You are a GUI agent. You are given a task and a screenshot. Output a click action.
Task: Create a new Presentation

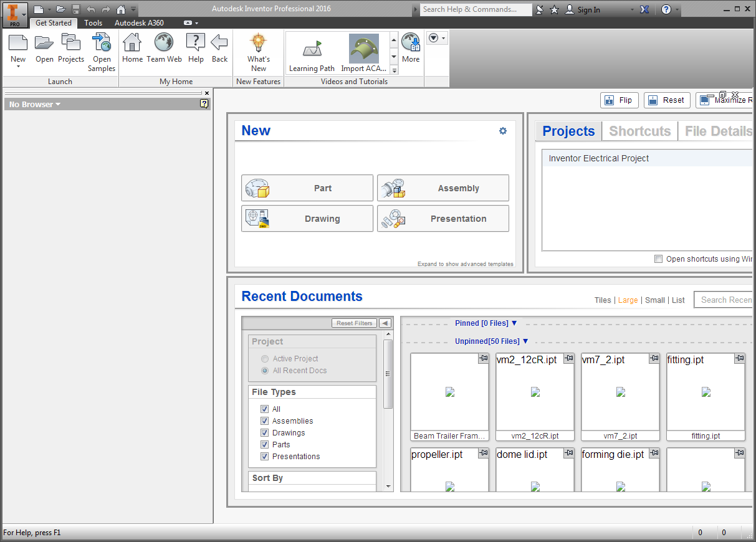443,219
